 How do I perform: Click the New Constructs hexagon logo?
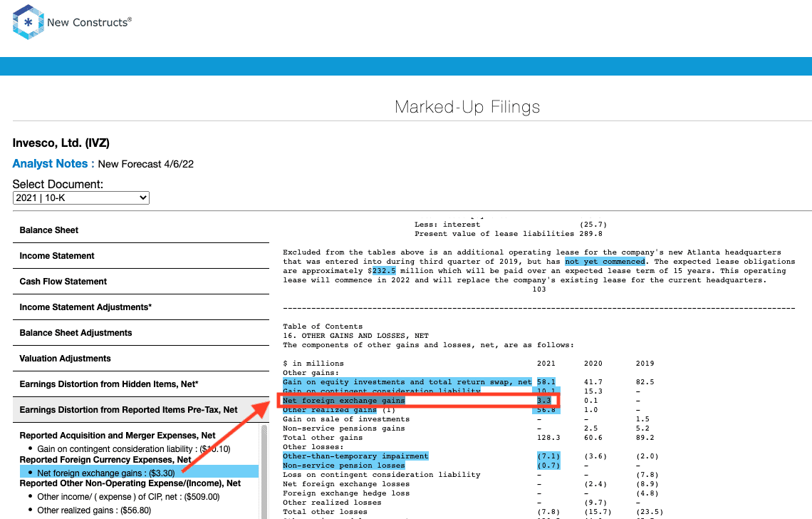pos(28,22)
